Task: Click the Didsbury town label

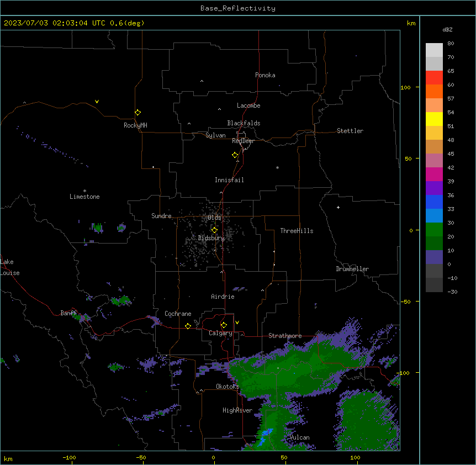Action: 211,238
